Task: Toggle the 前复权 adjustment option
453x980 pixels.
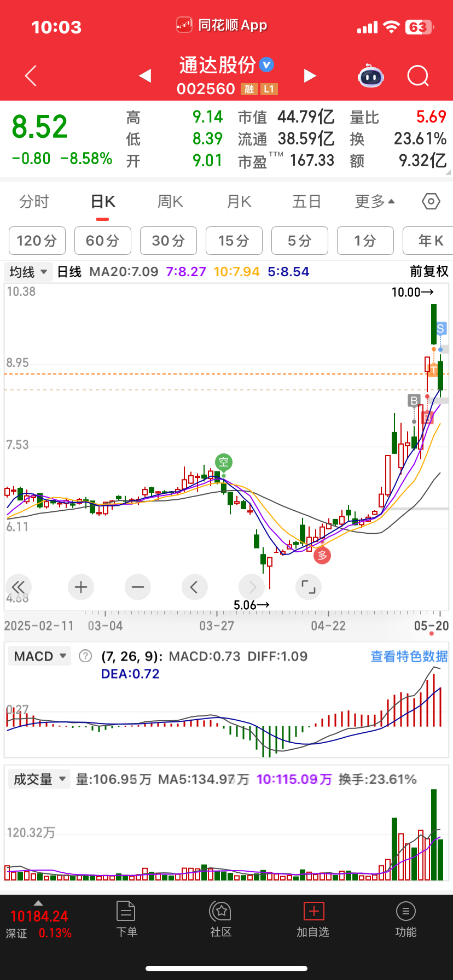Action: (x=429, y=272)
